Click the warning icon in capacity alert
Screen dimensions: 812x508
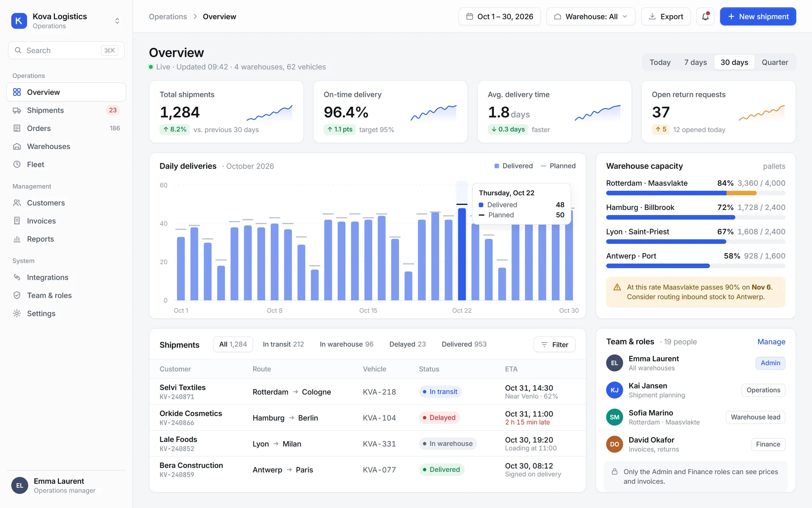pyautogui.click(x=617, y=287)
